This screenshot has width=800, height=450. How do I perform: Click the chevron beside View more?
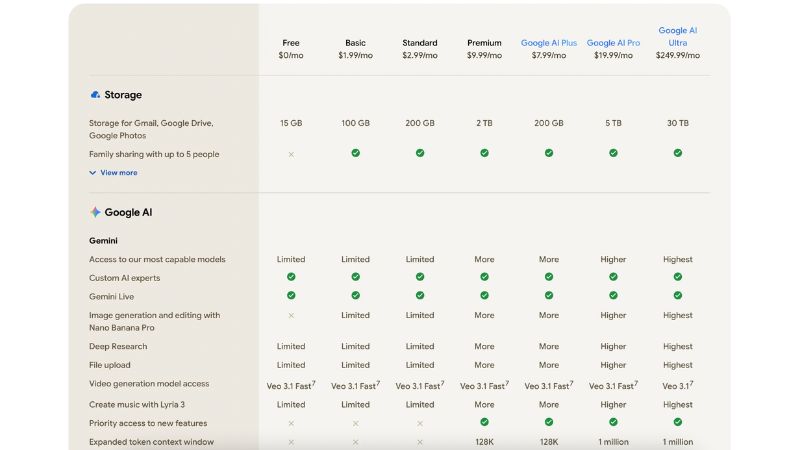click(x=93, y=173)
